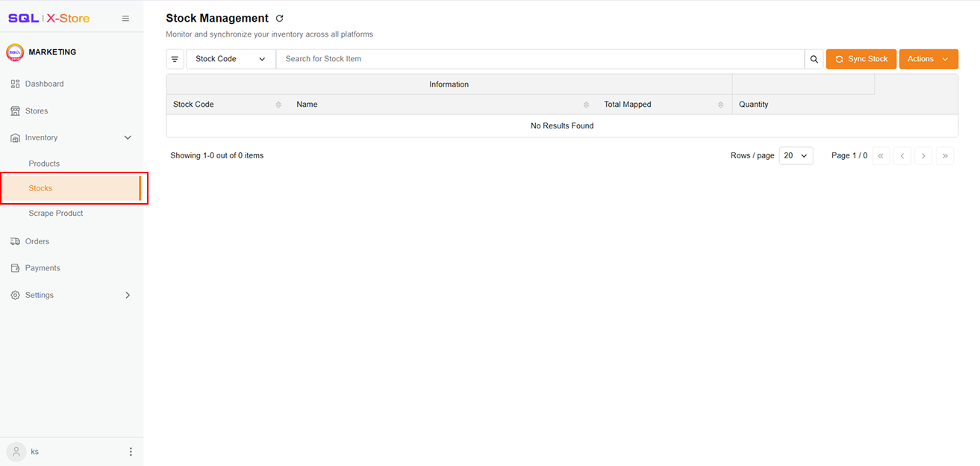This screenshot has width=980, height=466.
Task: Collapse the sidebar with the hamburger icon
Action: [125, 19]
